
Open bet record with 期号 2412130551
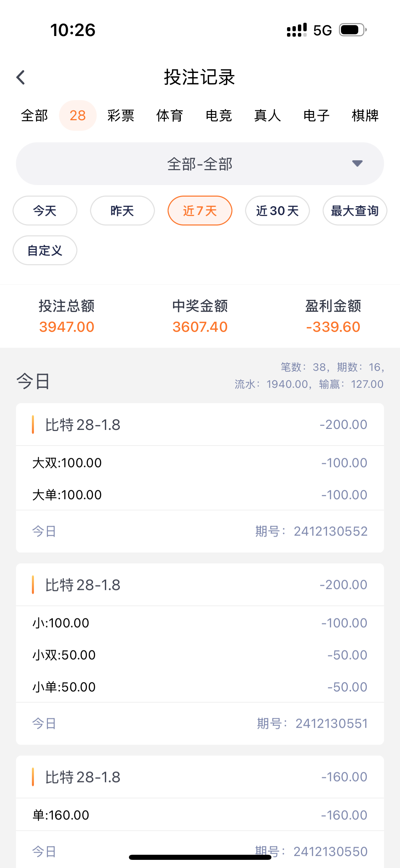[x=200, y=654]
